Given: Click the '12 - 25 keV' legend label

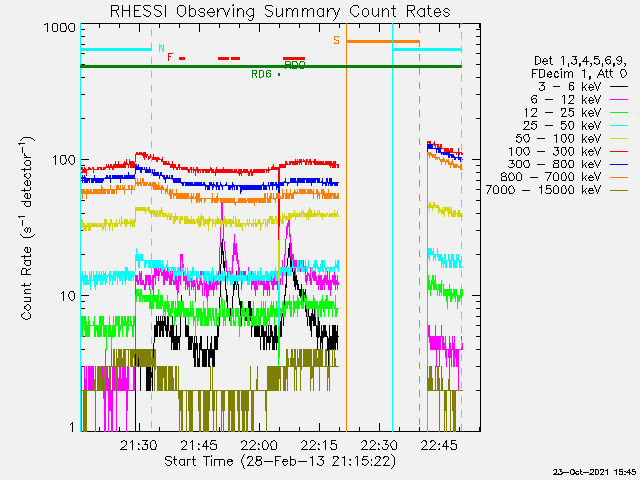Looking at the screenshot, I should click(562, 113).
